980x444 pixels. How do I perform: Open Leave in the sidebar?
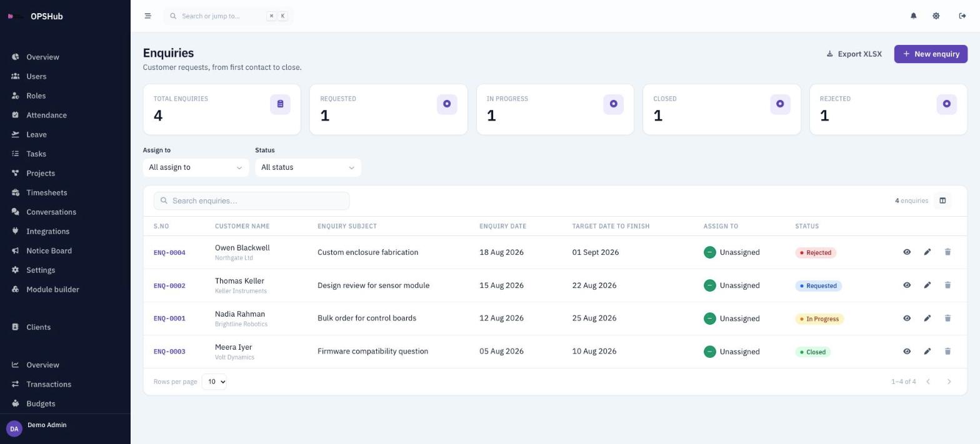coord(65,134)
